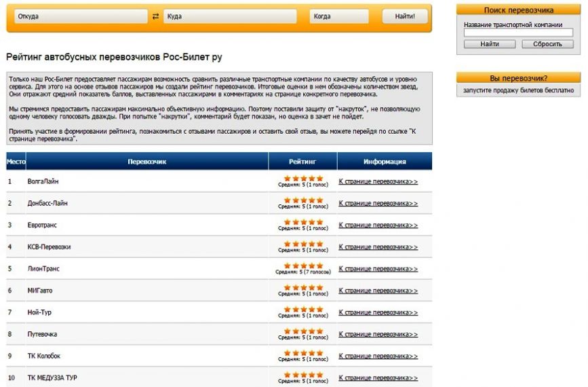Click the swap direction arrows icon

click(x=155, y=16)
